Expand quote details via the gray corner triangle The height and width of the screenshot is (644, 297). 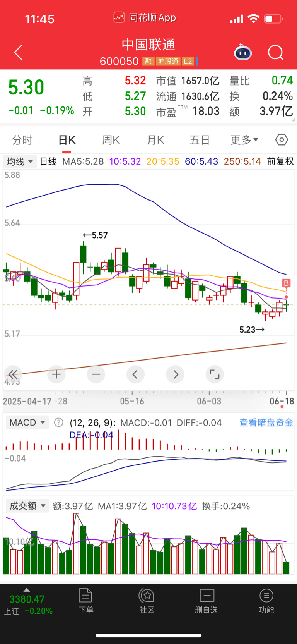(x=294, y=120)
